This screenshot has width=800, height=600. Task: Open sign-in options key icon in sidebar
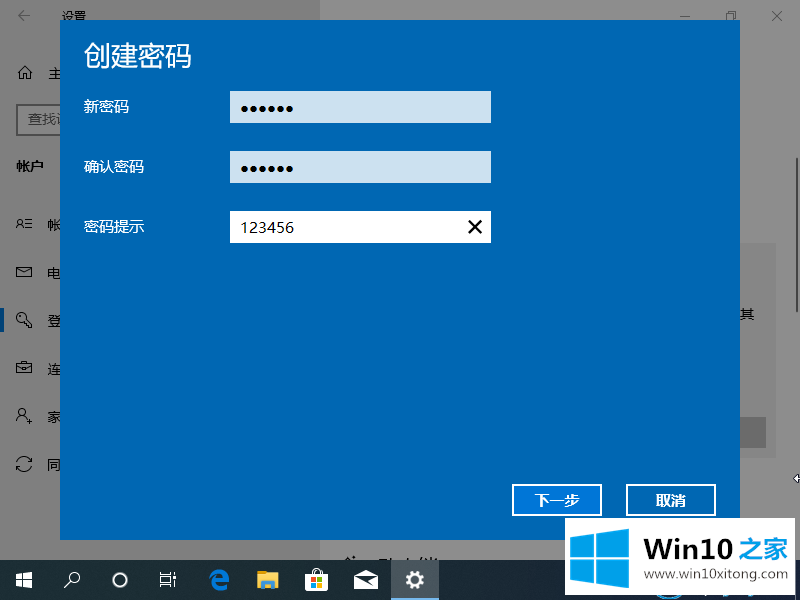tap(24, 320)
